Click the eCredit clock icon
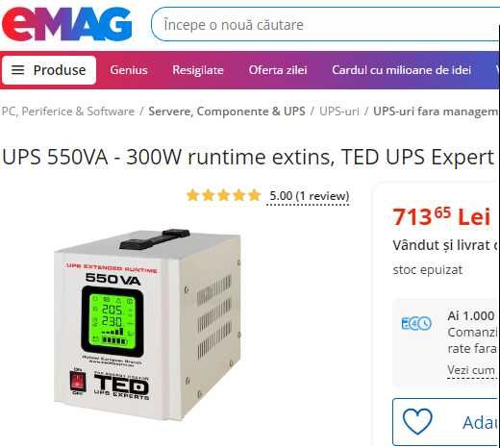Image resolution: width=500 pixels, height=448 pixels. click(x=416, y=323)
